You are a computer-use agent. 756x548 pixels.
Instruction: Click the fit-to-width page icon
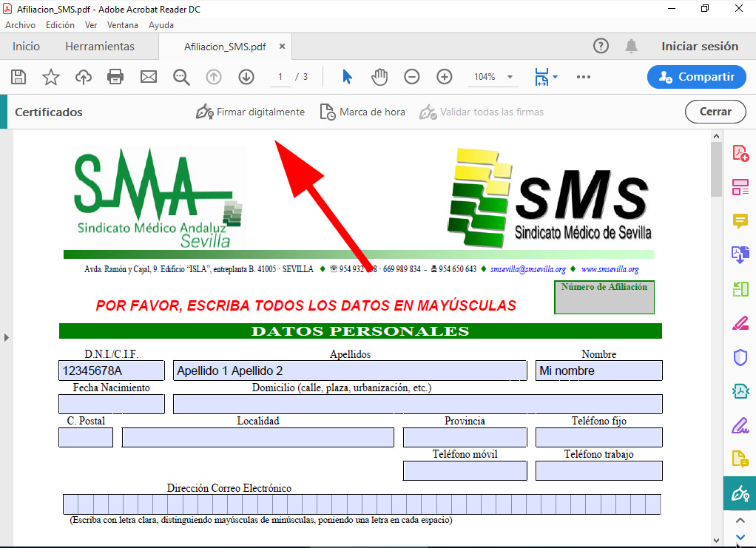click(x=541, y=77)
